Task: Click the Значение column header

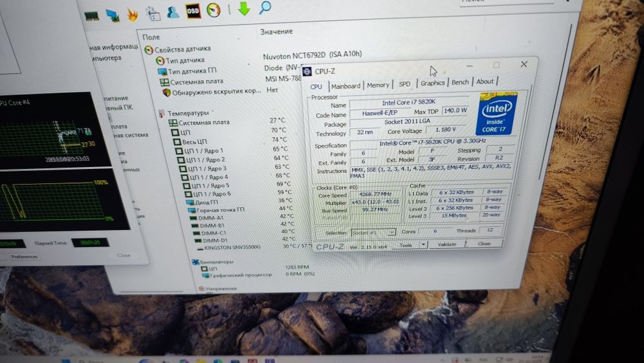Action: [x=276, y=32]
